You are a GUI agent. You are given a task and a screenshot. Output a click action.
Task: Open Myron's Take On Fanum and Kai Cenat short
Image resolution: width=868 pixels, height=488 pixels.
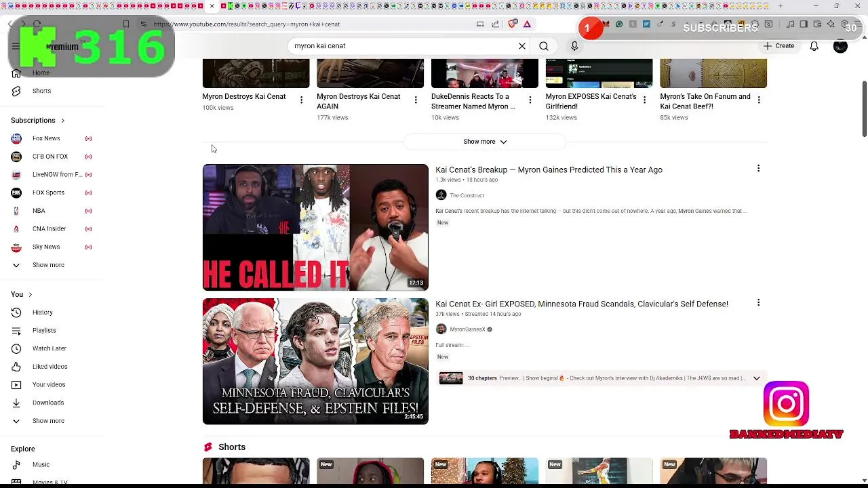point(705,102)
